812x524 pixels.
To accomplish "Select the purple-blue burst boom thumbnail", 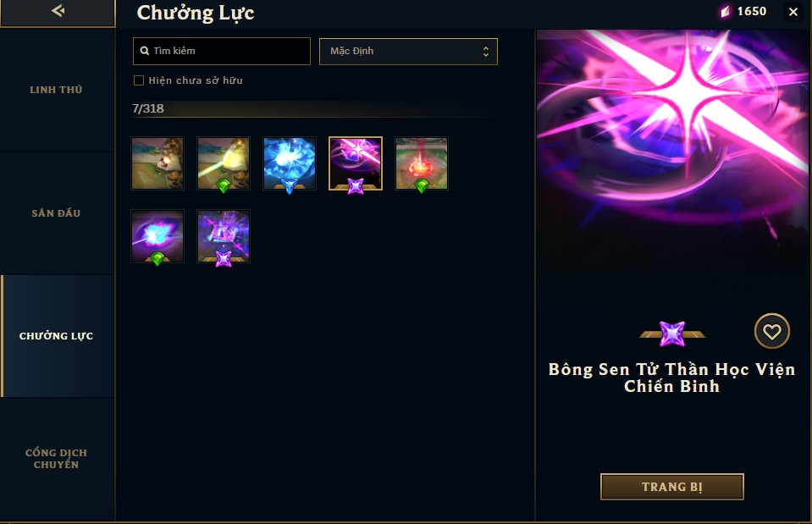I will tap(157, 236).
